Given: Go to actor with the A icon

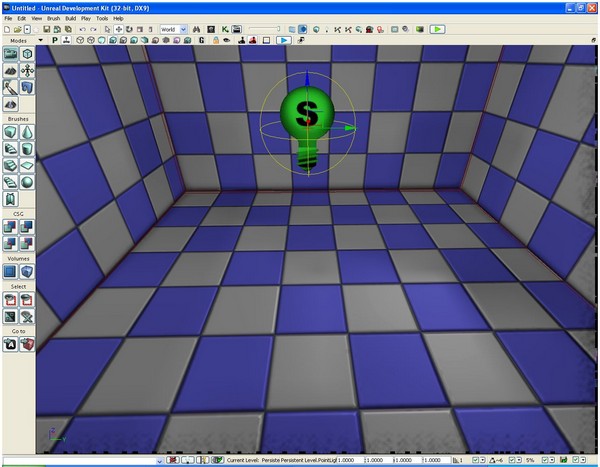Looking at the screenshot, I should tap(10, 344).
